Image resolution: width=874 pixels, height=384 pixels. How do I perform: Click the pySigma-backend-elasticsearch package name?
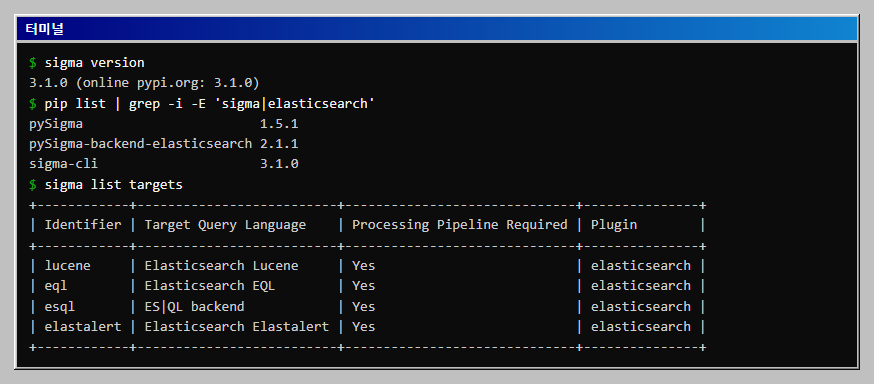pyautogui.click(x=140, y=144)
